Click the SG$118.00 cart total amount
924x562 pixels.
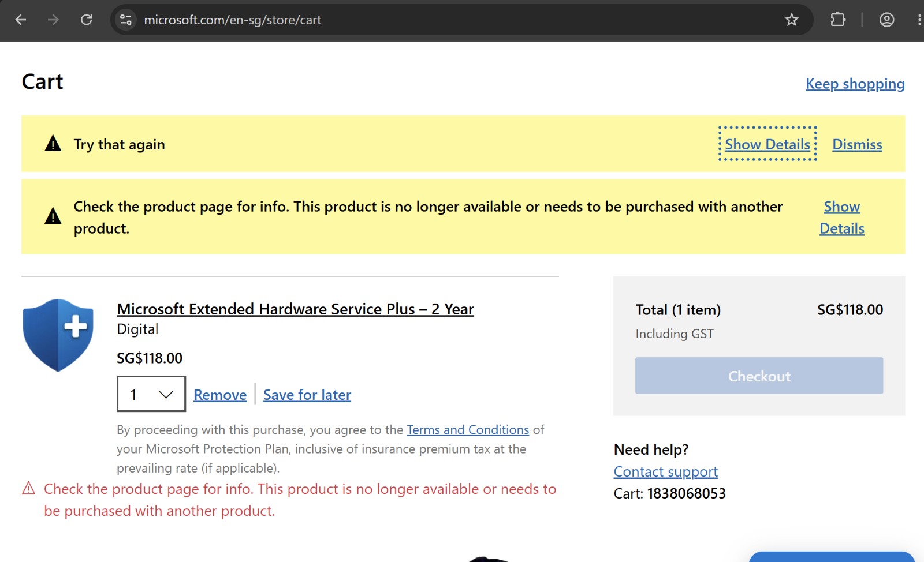point(850,310)
